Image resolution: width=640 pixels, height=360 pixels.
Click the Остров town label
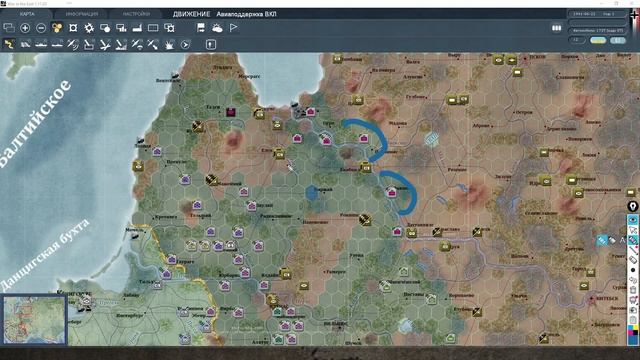pyautogui.click(x=524, y=112)
